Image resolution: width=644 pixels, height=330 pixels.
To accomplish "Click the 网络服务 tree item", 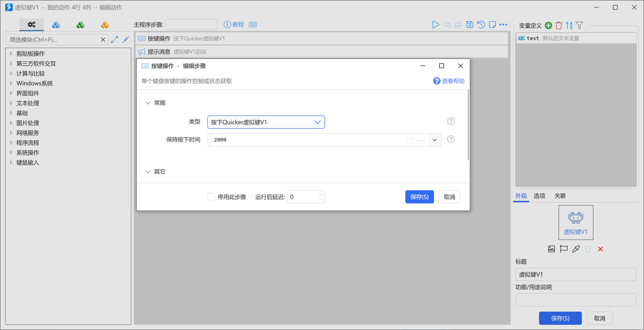I will [28, 133].
